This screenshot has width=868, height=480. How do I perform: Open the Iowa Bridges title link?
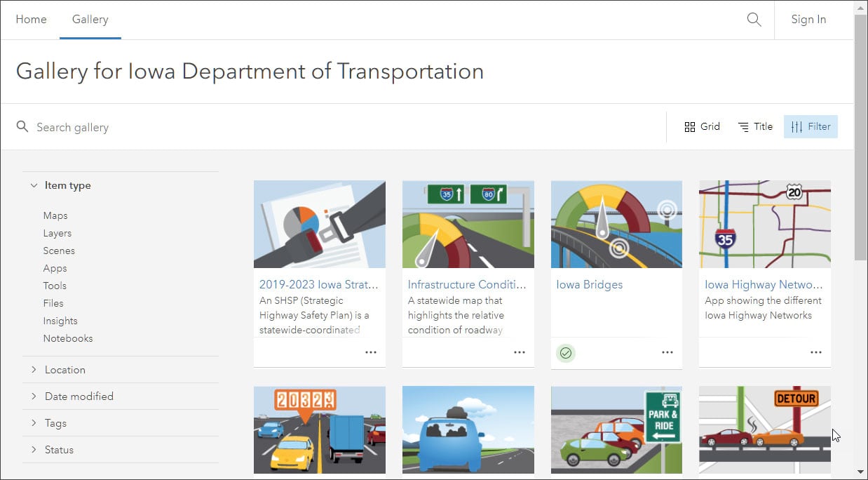pyautogui.click(x=590, y=284)
